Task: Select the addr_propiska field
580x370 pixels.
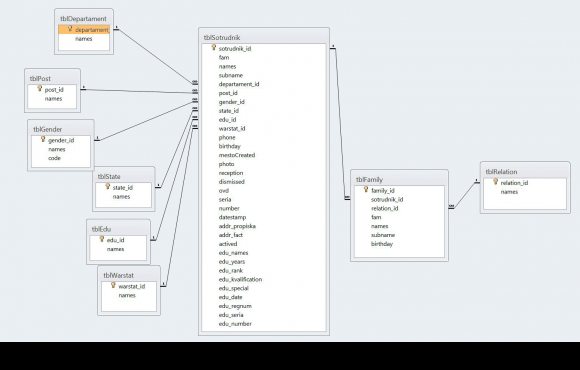Action: click(237, 226)
